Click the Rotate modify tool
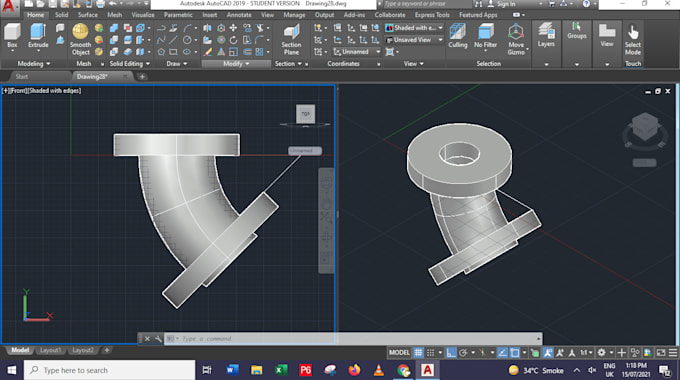680x380 pixels. (x=233, y=40)
